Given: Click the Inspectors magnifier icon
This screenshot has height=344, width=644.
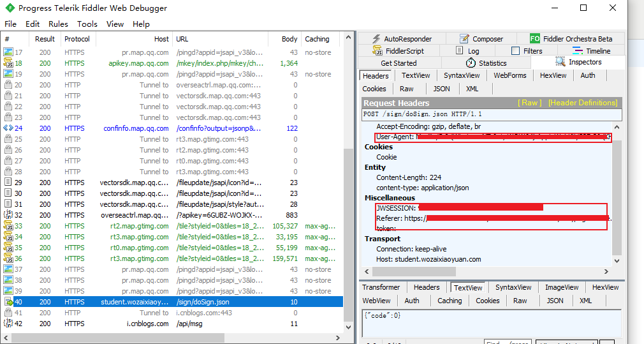Looking at the screenshot, I should click(560, 62).
